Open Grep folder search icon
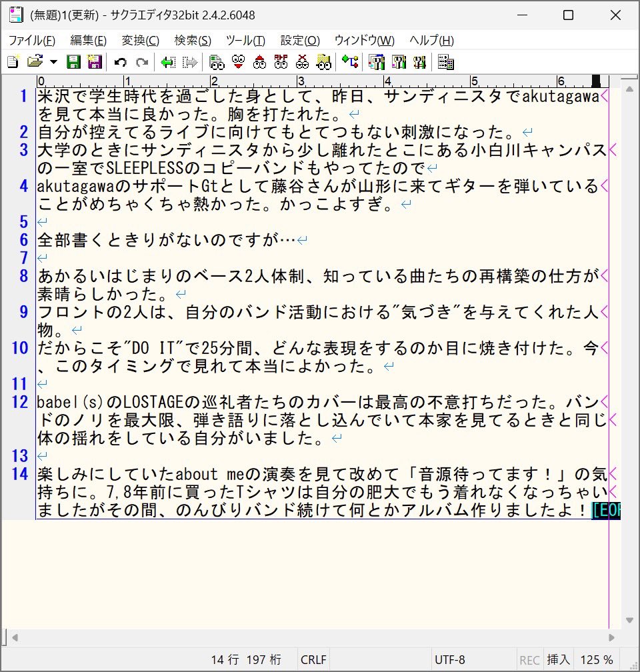The height and width of the screenshot is (672, 640). click(x=323, y=62)
